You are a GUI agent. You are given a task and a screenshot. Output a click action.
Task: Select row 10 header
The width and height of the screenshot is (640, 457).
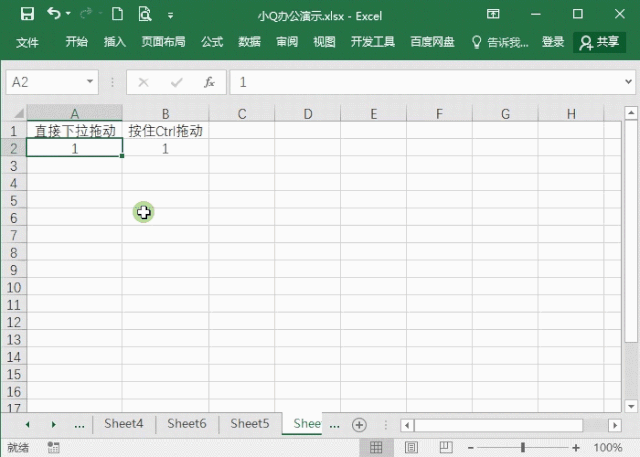click(x=13, y=287)
